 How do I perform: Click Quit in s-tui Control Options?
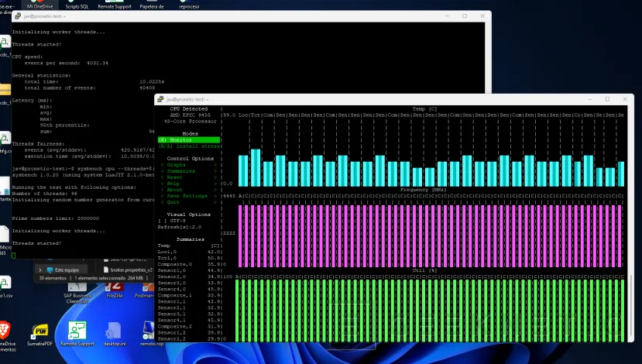tap(189, 202)
